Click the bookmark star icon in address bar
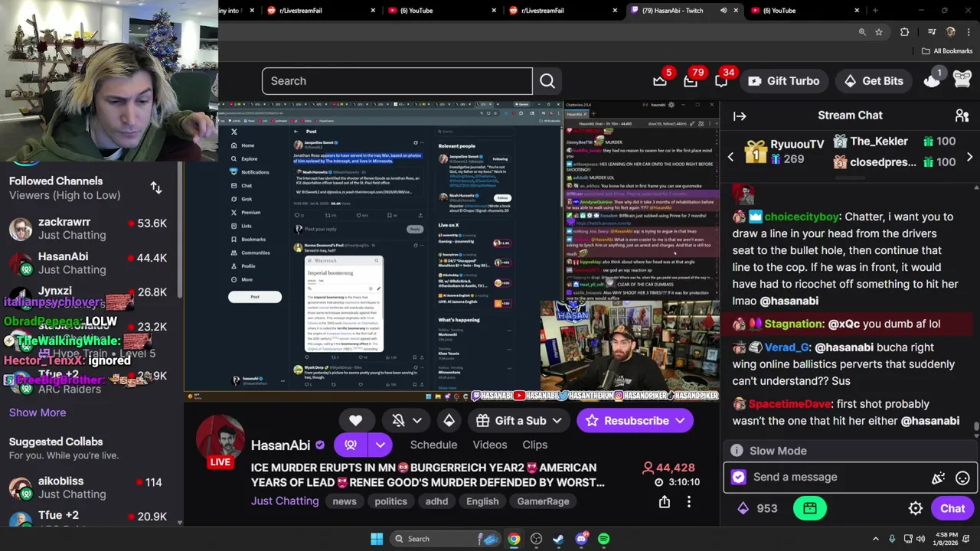Image resolution: width=980 pixels, height=551 pixels. [879, 32]
